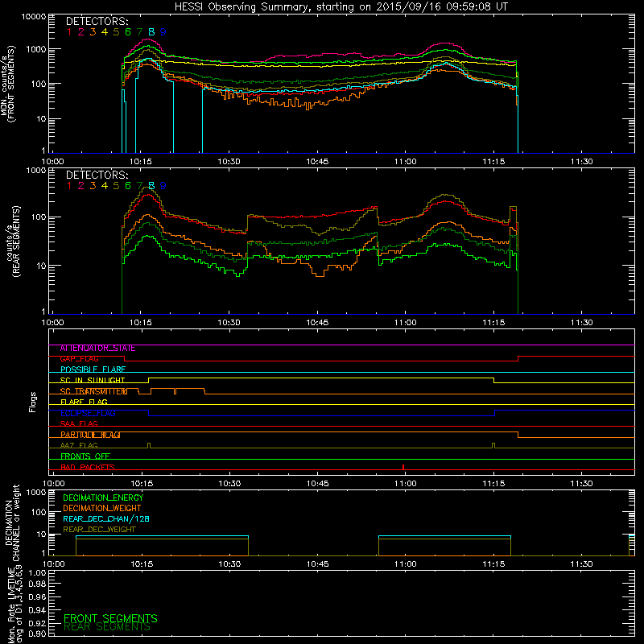644x644 pixels.
Task: Select the ECLIPSE_FLAG label
Action: [88, 413]
